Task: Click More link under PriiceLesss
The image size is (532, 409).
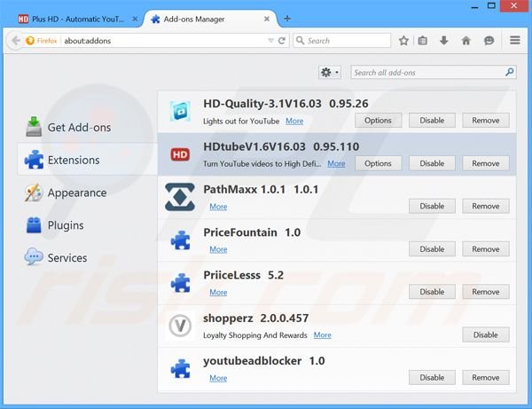Action: point(218,292)
